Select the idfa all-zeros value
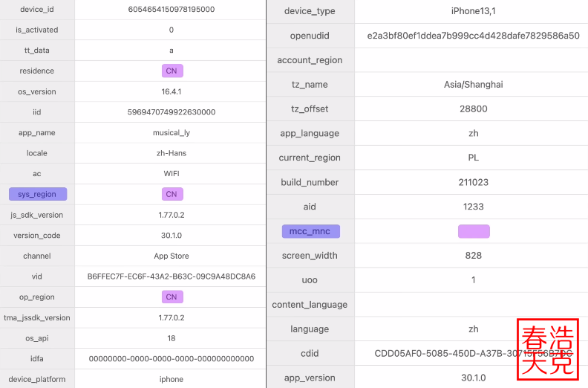588x388 pixels. [x=171, y=358]
